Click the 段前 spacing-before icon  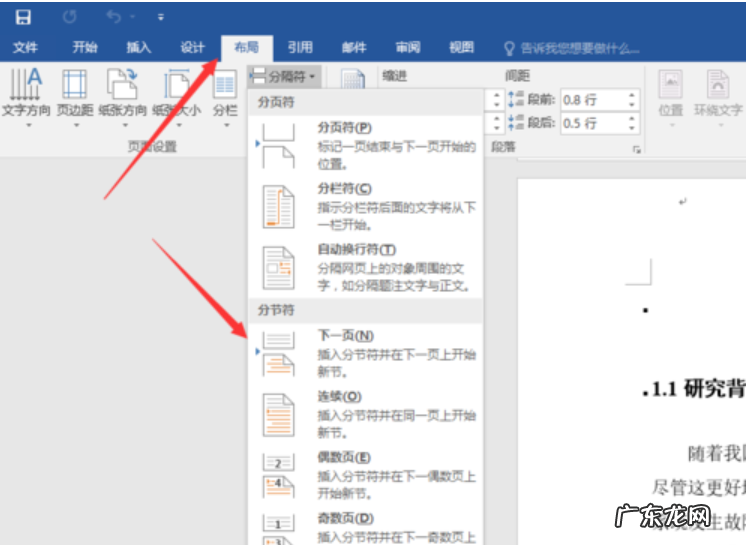point(515,99)
